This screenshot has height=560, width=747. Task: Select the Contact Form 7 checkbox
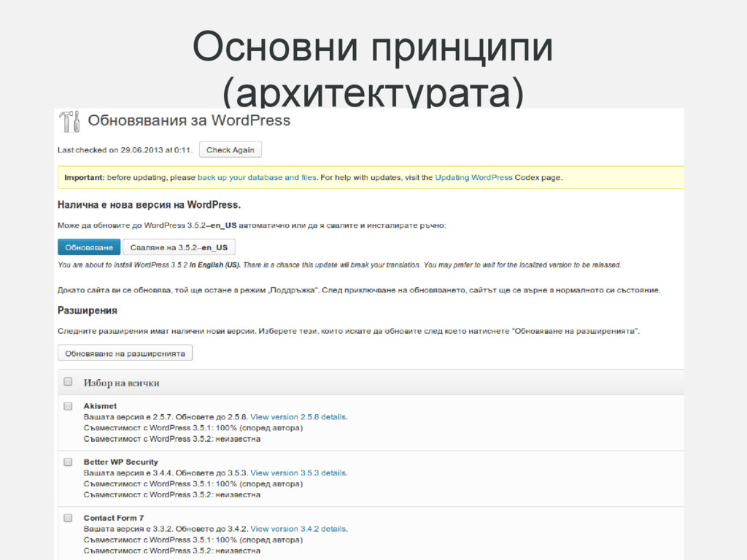point(68,518)
